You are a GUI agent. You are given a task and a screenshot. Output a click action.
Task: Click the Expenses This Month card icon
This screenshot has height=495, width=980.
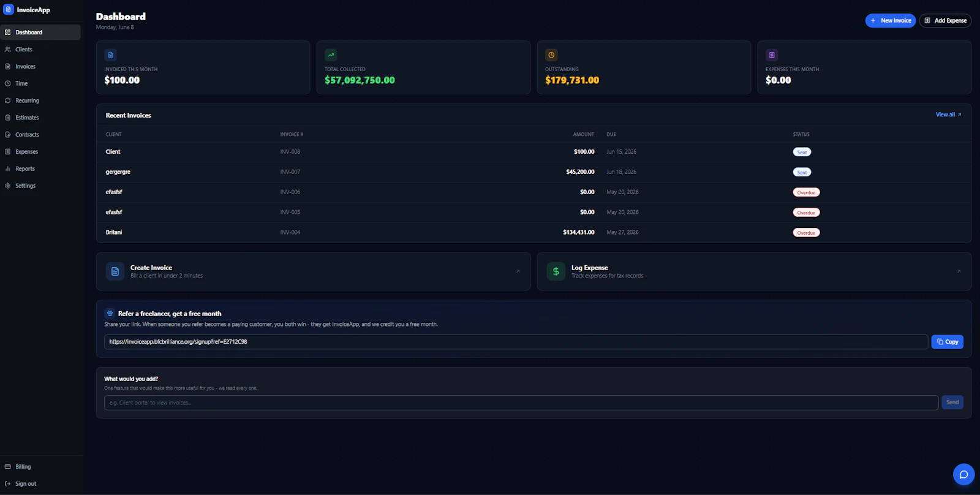[772, 55]
